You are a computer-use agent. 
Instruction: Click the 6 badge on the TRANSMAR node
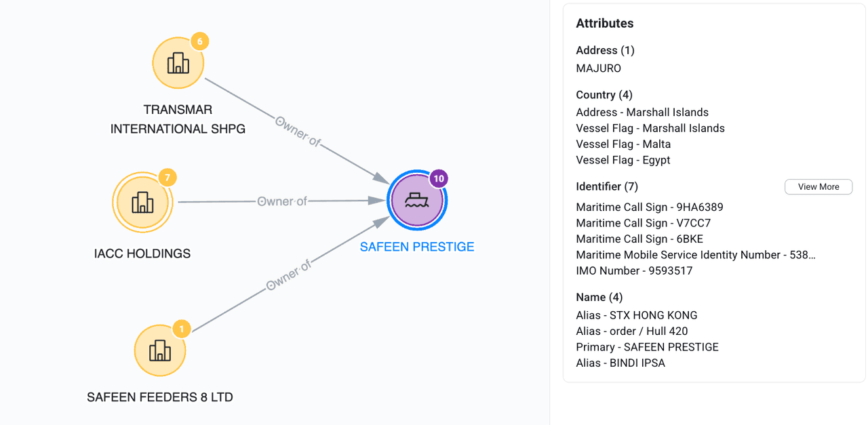pyautogui.click(x=199, y=41)
